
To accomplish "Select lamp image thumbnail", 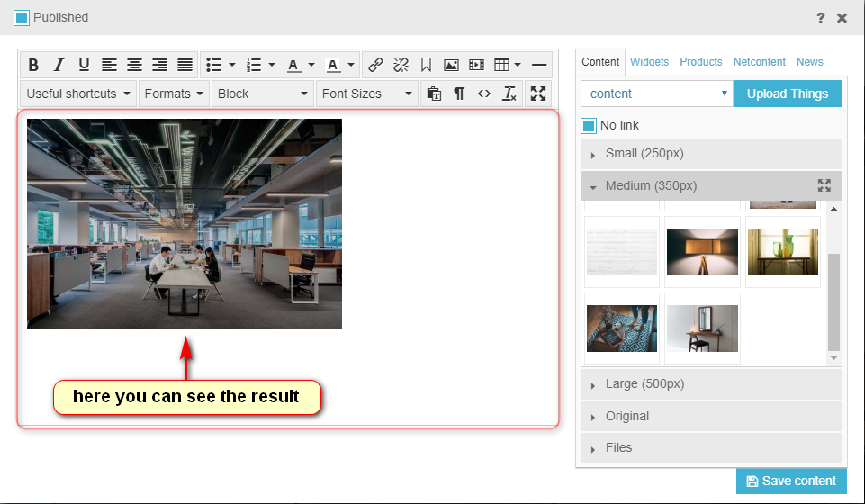I will pyautogui.click(x=702, y=252).
